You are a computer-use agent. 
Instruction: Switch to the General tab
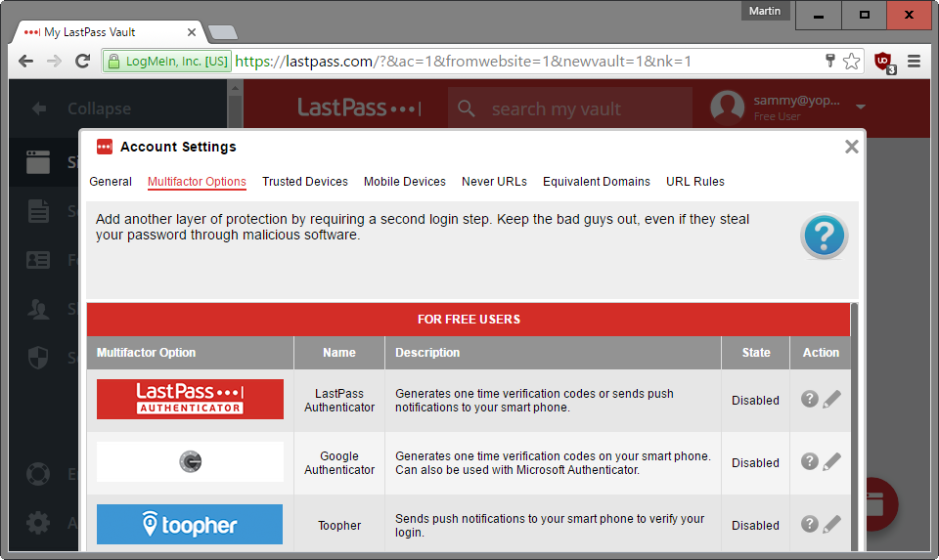pyautogui.click(x=111, y=181)
